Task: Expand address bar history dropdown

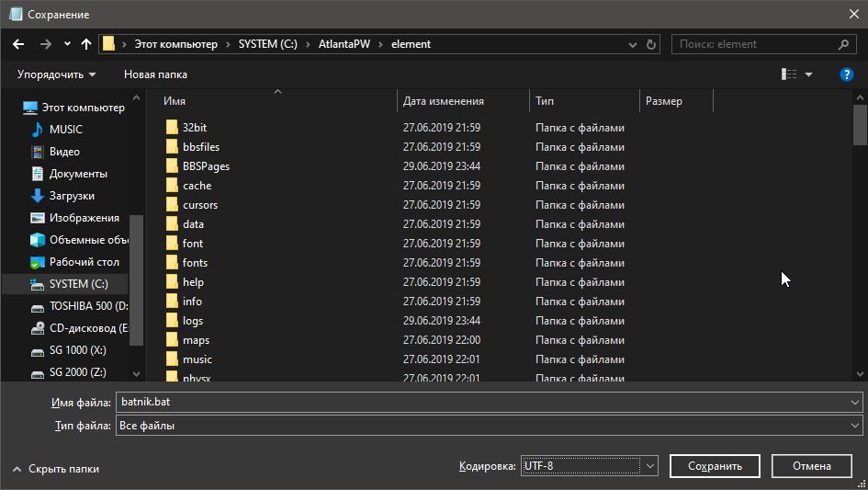Action: coord(632,45)
